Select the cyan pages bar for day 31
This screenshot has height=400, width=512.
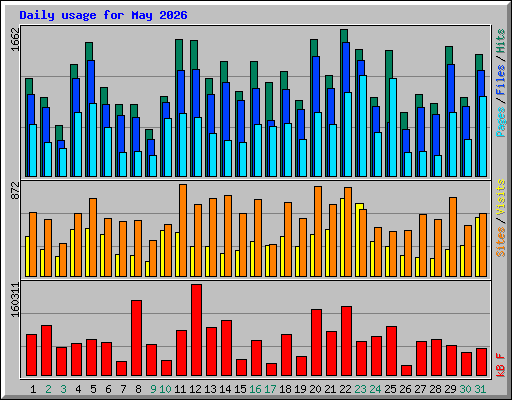point(483,136)
